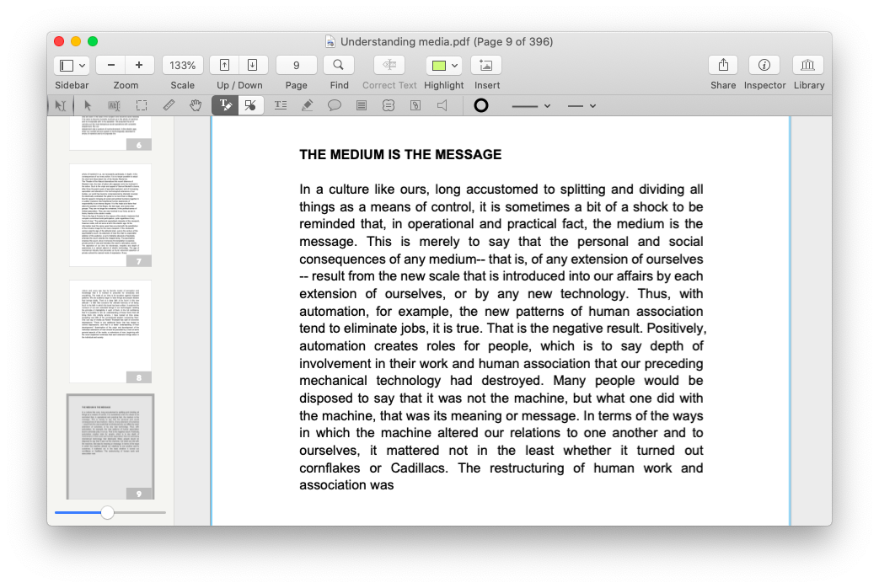Screen dimensions: 879x588
Task: Select the Note tool icon
Action: tap(362, 105)
